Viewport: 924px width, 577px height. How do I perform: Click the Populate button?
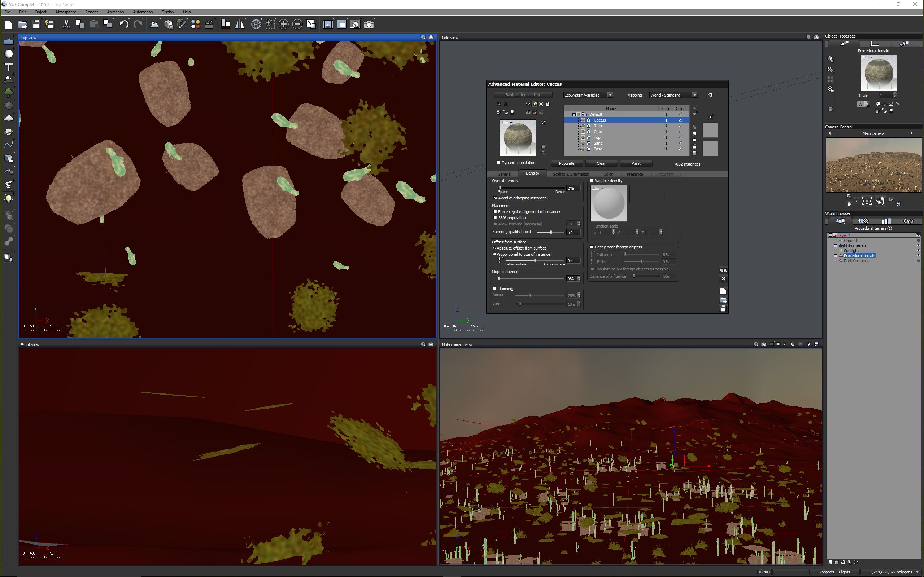click(x=566, y=163)
